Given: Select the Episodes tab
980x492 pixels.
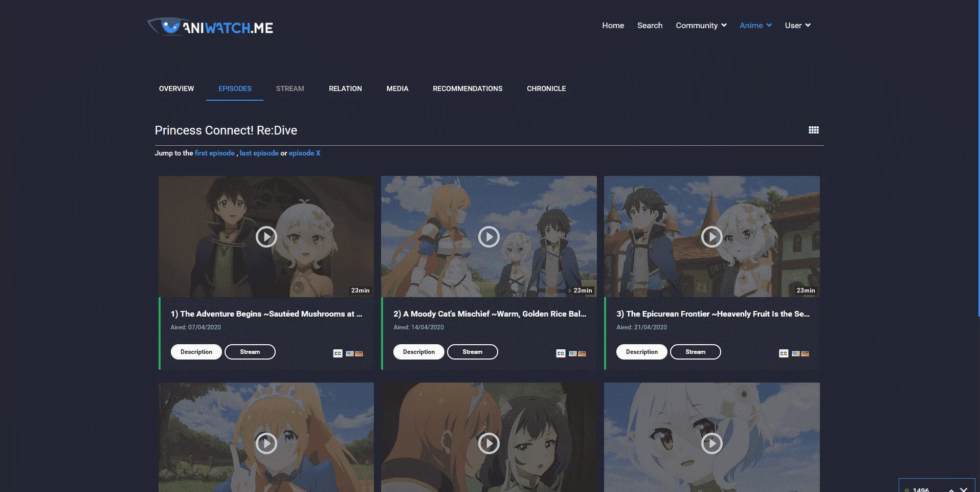Looking at the screenshot, I should tap(235, 88).
